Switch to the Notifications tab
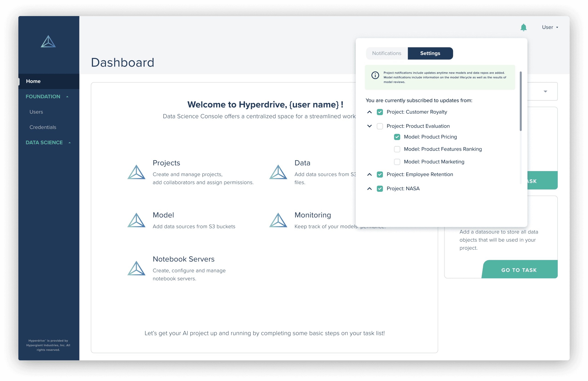Viewport: 588px width, 381px height. tap(386, 53)
